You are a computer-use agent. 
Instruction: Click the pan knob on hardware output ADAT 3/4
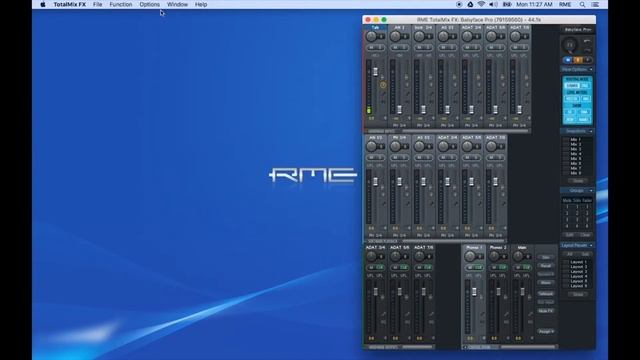point(371,256)
